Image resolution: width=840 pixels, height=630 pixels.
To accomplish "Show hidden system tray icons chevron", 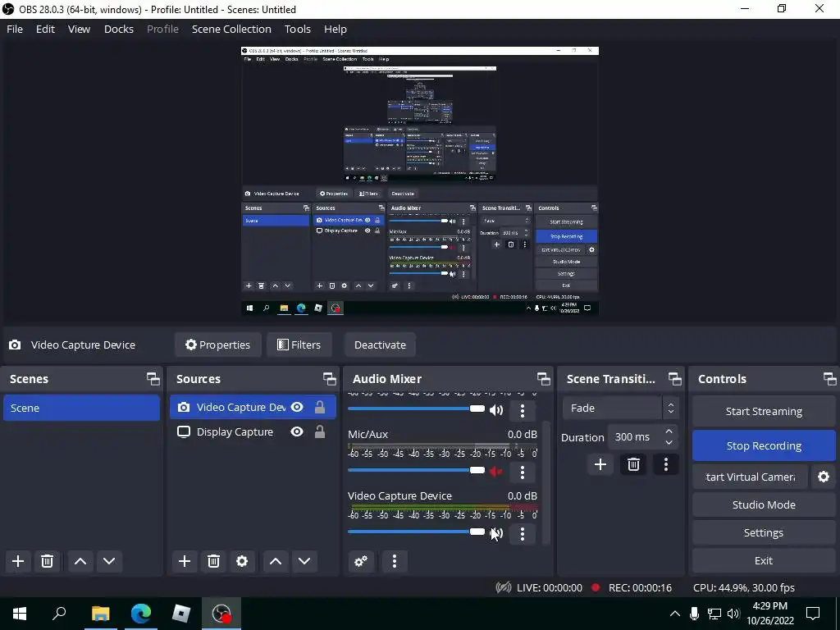I will (x=675, y=614).
